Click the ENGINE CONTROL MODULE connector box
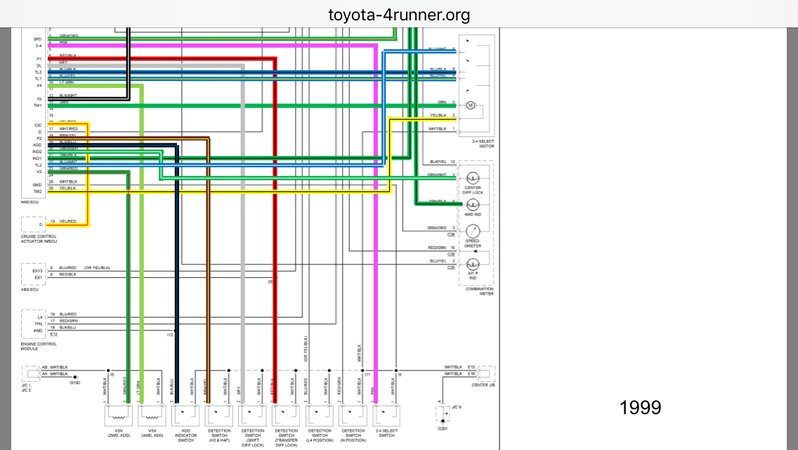 pyautogui.click(x=33, y=324)
